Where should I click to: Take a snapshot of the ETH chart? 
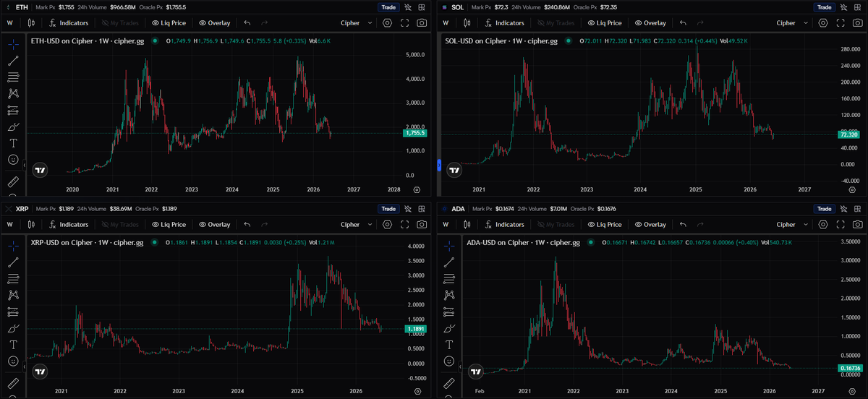(x=422, y=23)
